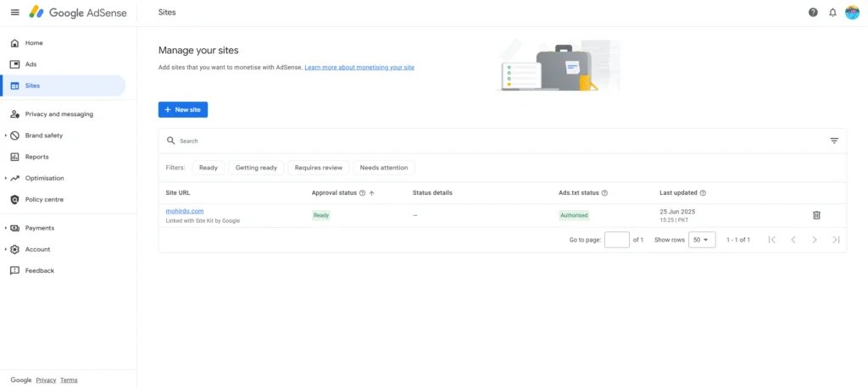Viewport: 868px width, 388px height.
Task: Expand the Brand safety sidebar section
Action: tap(7, 136)
